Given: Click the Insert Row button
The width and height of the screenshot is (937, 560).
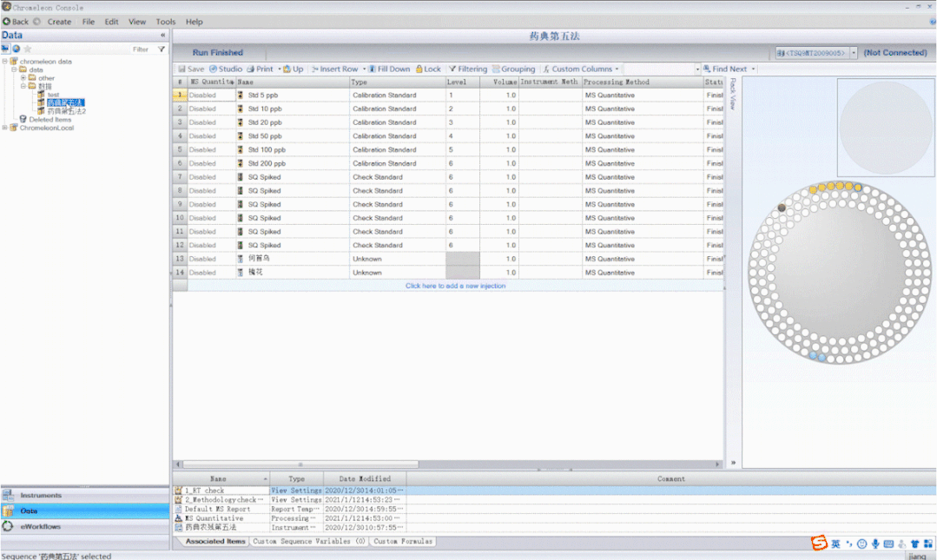Looking at the screenshot, I should tap(338, 69).
